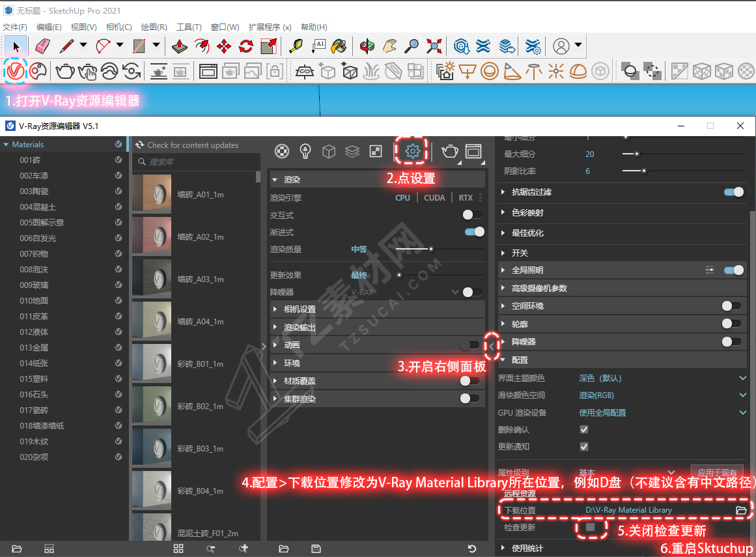This screenshot has height=557, width=756.
Task: Choose the Paint Bucket tool
Action: 339,46
